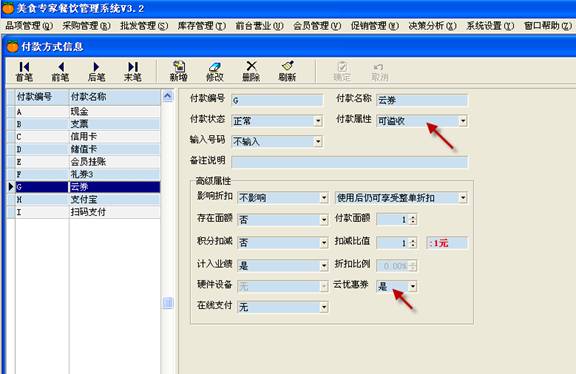Open the 批发管理 menu

pos(144,26)
